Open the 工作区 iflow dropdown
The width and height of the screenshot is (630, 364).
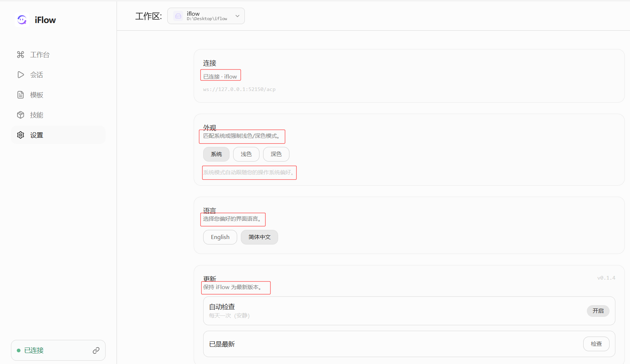coord(206,16)
